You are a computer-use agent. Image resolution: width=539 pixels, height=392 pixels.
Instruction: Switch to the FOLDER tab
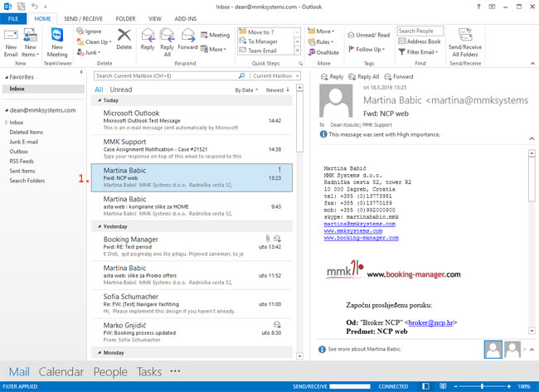pos(125,19)
